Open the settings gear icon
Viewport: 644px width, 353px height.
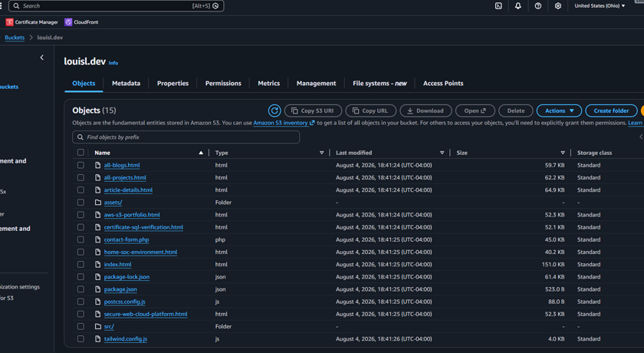pyautogui.click(x=558, y=5)
